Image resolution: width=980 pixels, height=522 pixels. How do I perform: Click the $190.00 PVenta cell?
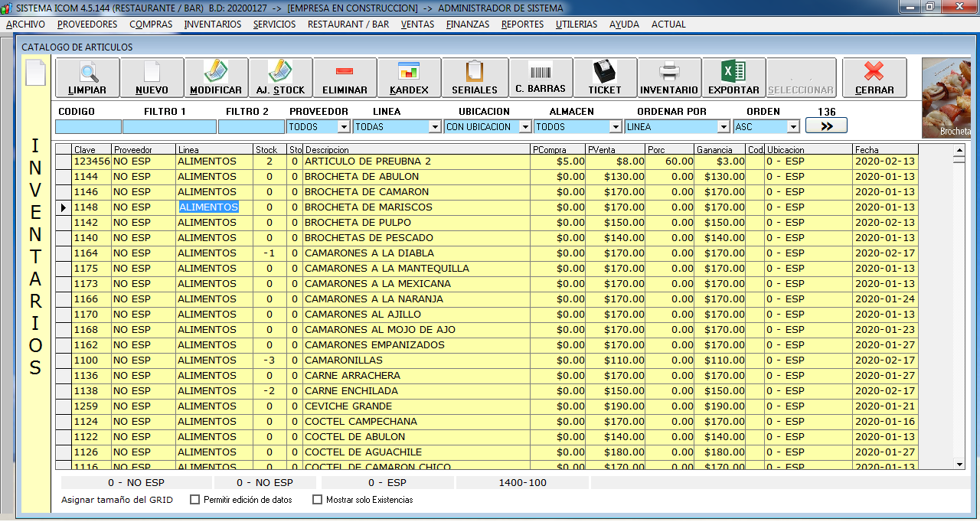click(615, 406)
